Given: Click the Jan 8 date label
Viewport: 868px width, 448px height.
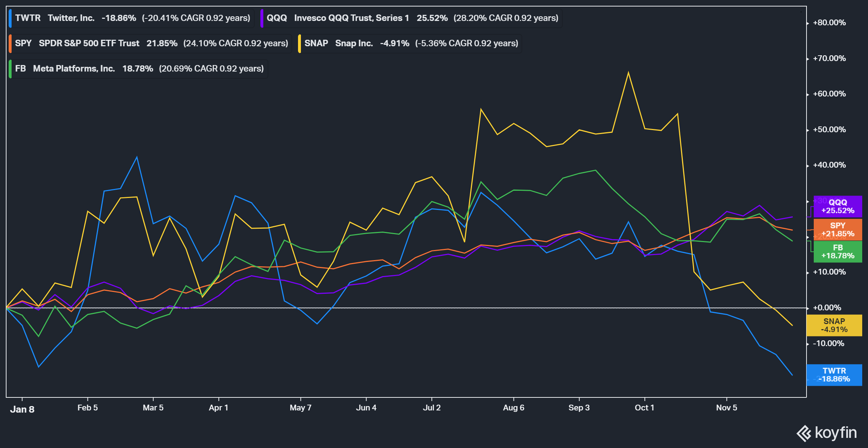Looking at the screenshot, I should point(22,409).
